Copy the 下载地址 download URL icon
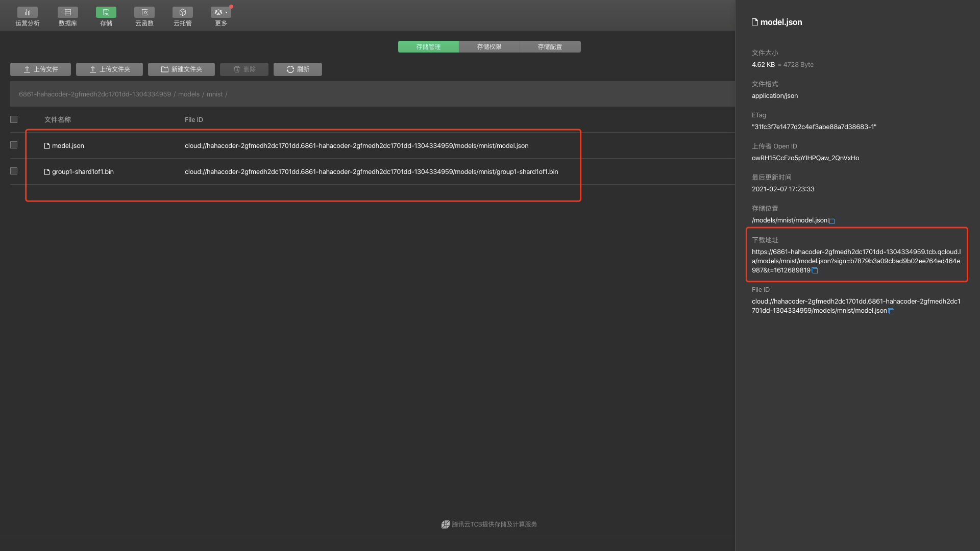980x551 pixels. [815, 271]
